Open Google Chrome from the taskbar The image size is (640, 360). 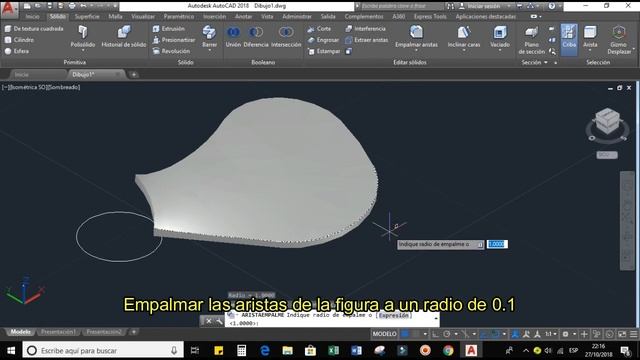click(x=448, y=351)
